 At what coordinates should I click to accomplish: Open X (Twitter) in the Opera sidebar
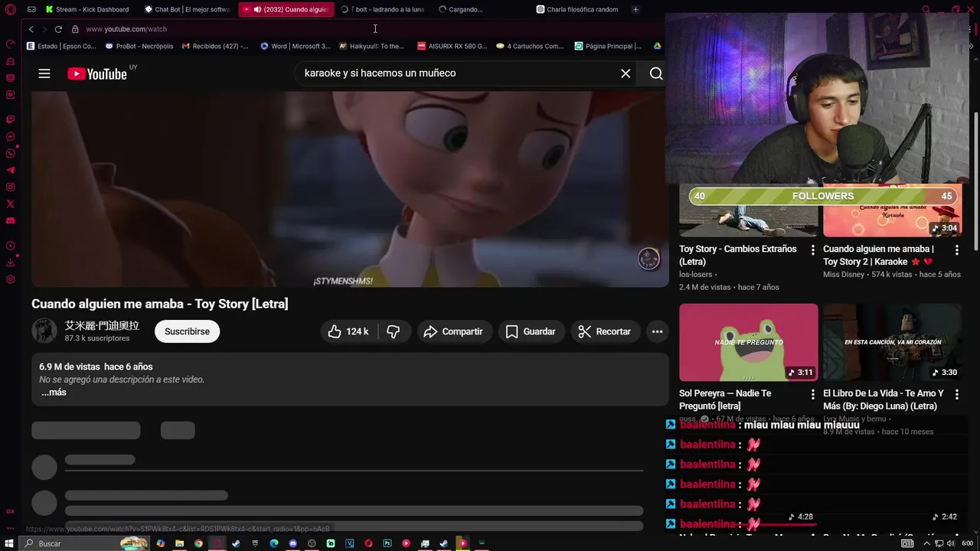(x=10, y=204)
